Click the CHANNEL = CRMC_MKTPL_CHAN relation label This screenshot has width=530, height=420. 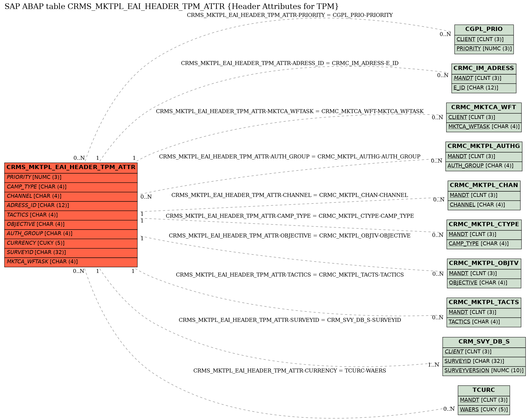pos(290,195)
